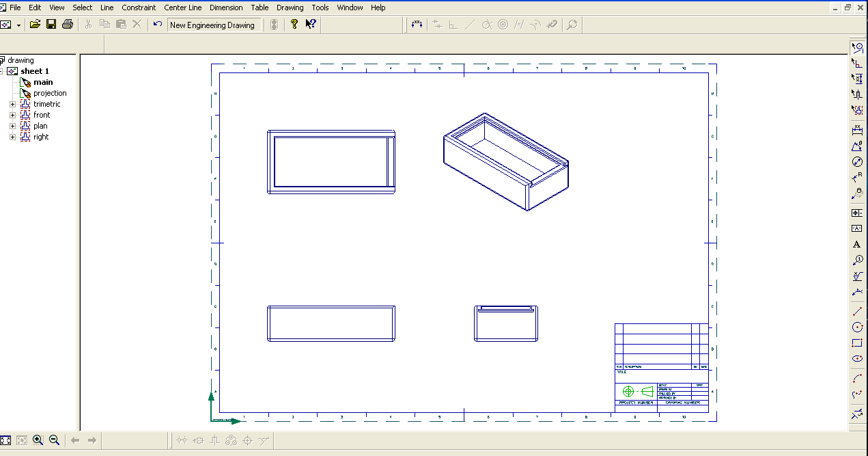Open the Dimension menu
This screenshot has width=868, height=456.
(x=226, y=8)
